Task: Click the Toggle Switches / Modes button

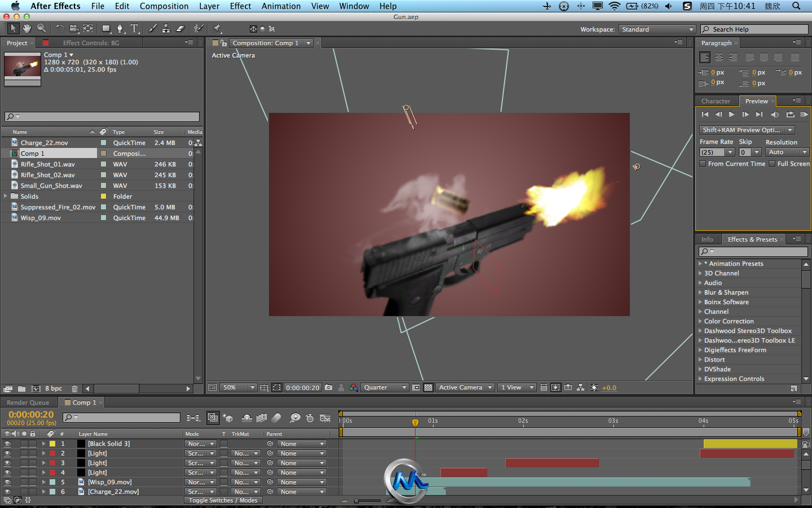Action: (x=223, y=501)
